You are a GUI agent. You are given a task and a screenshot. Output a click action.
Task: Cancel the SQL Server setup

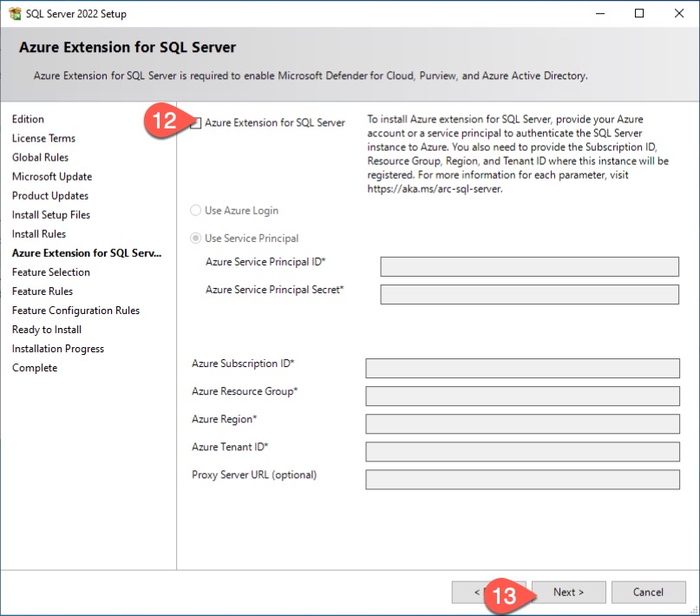click(x=648, y=592)
